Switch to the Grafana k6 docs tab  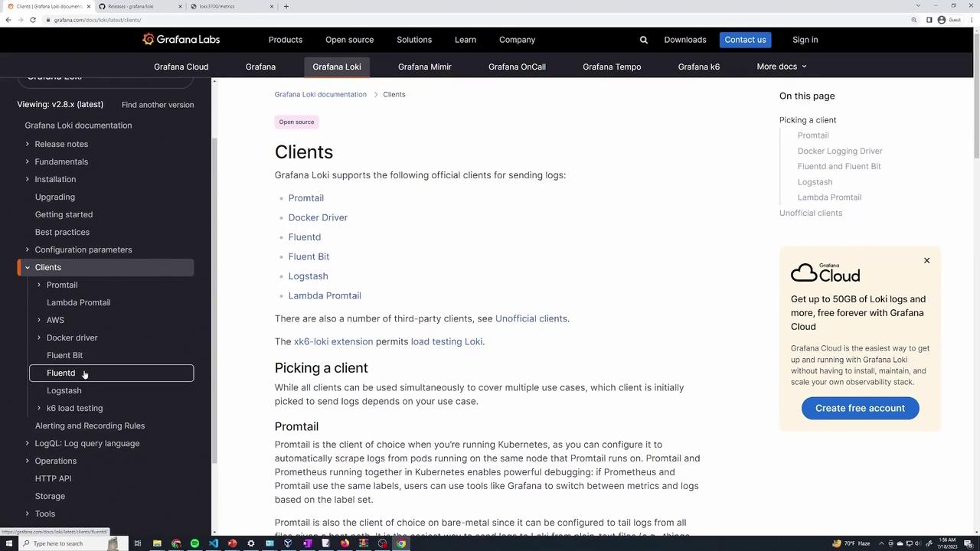tap(699, 67)
